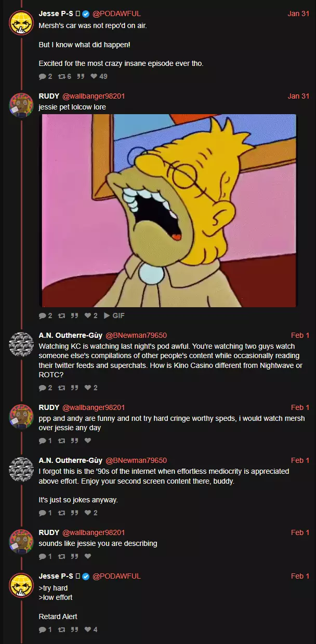This screenshot has width=316, height=644.
Task: Click heart icon with 4 likes on Retard Alert tweet
Action: [x=87, y=629]
